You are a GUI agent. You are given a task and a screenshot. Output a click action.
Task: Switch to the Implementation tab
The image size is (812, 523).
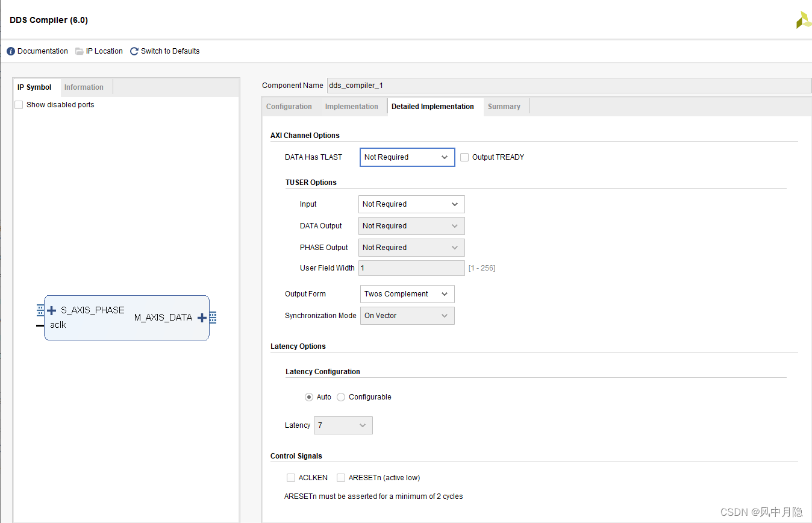(x=352, y=107)
